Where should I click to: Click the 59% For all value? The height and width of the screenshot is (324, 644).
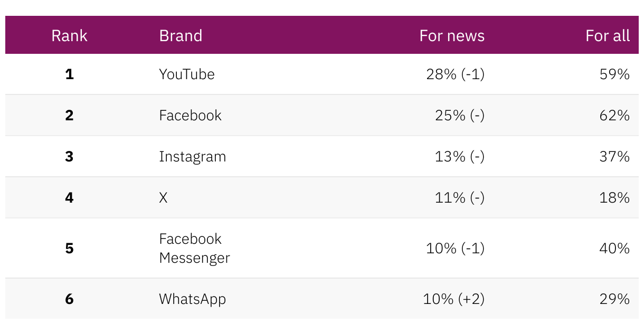614,74
